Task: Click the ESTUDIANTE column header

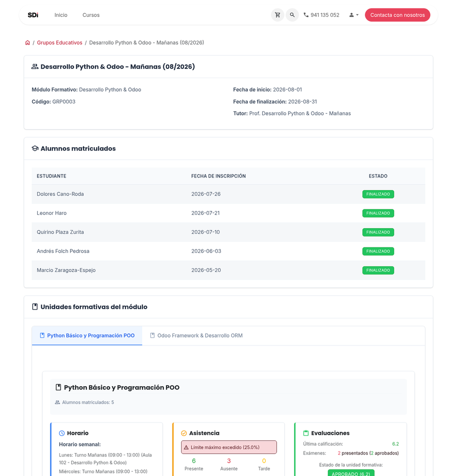Action: [51, 176]
